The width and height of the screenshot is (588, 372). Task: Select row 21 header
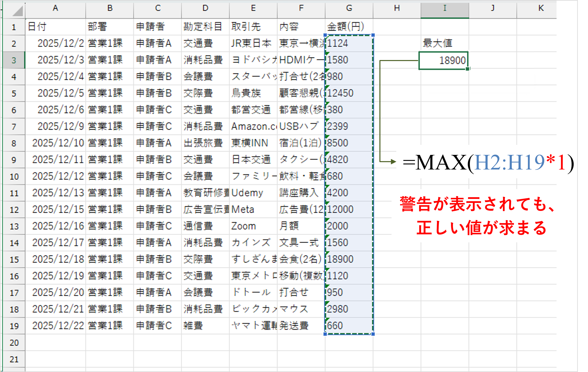(13, 359)
